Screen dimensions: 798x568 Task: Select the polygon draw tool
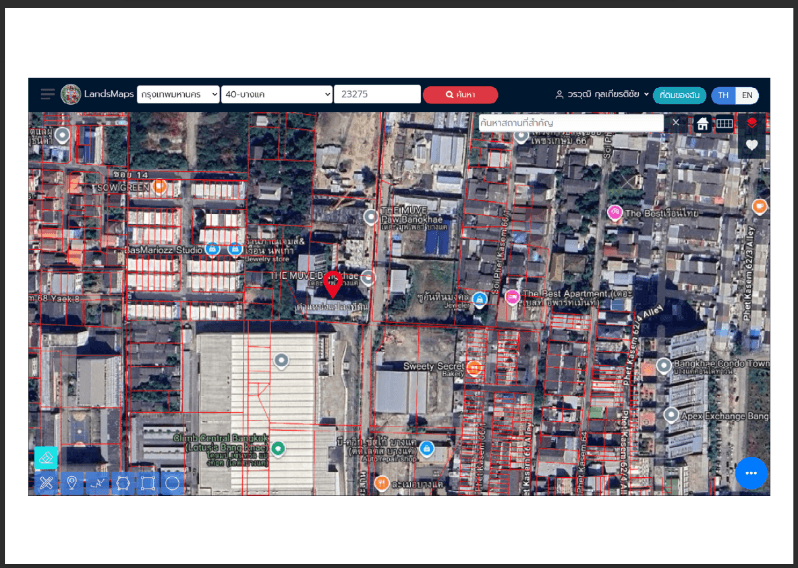[123, 483]
